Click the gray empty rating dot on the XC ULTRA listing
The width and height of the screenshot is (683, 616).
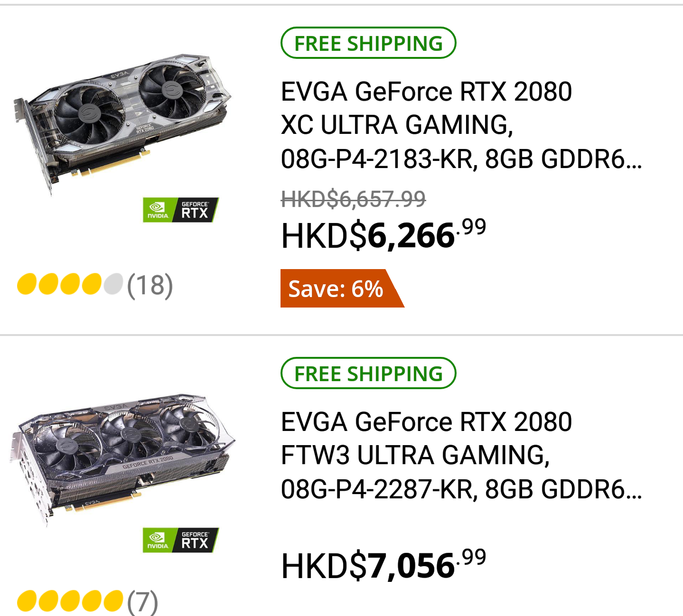coord(113,284)
